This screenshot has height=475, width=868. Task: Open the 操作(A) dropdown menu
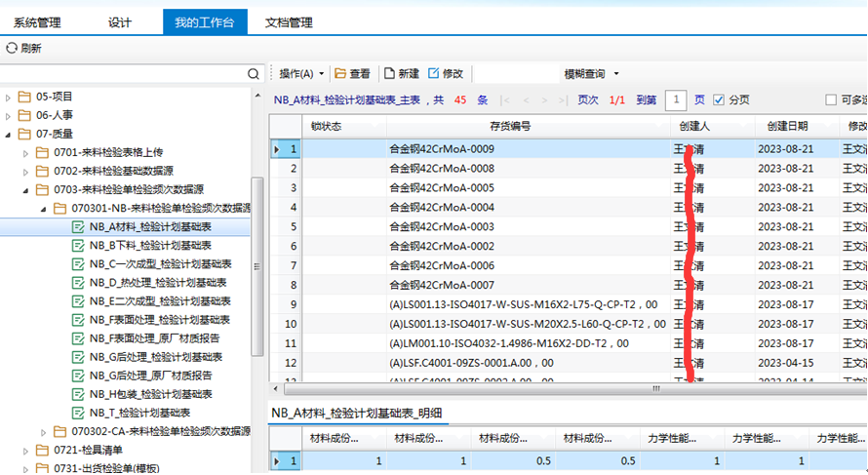[x=301, y=74]
